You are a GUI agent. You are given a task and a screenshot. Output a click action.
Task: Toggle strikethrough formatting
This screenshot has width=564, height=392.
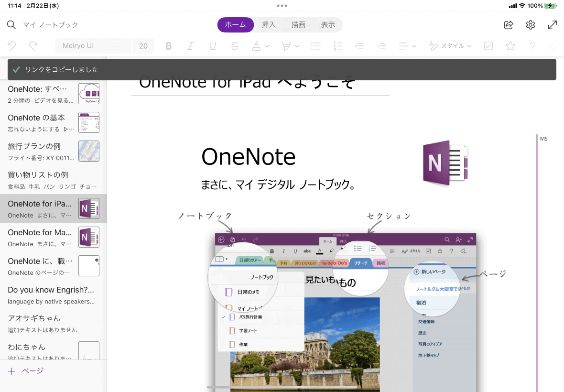pos(234,46)
